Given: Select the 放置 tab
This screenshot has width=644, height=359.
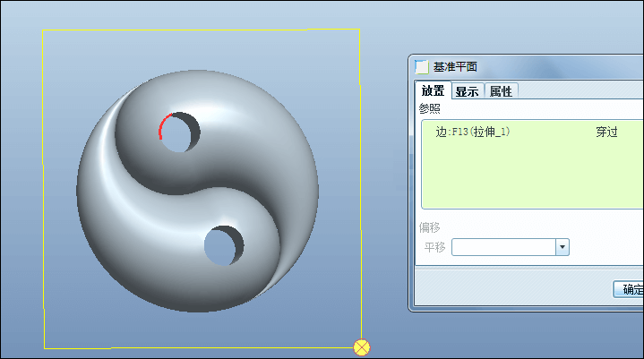Looking at the screenshot, I should [x=434, y=90].
